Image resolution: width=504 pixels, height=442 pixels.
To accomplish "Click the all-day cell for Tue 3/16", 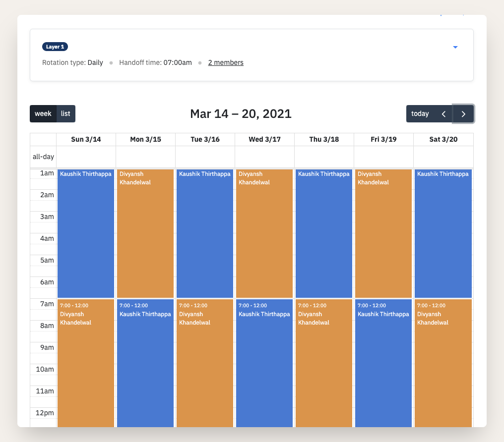I will [x=205, y=157].
